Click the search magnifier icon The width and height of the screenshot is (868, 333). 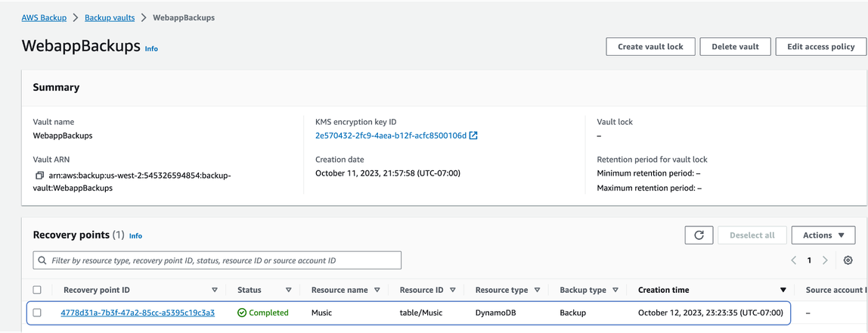click(42, 260)
